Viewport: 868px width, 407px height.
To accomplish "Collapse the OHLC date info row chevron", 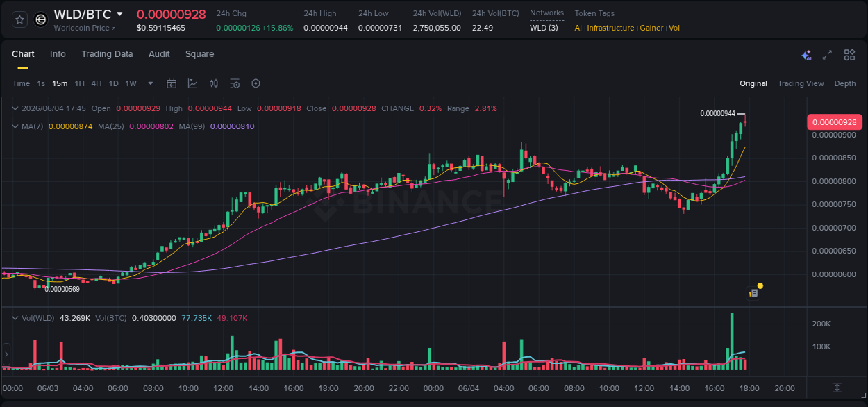I will point(15,108).
